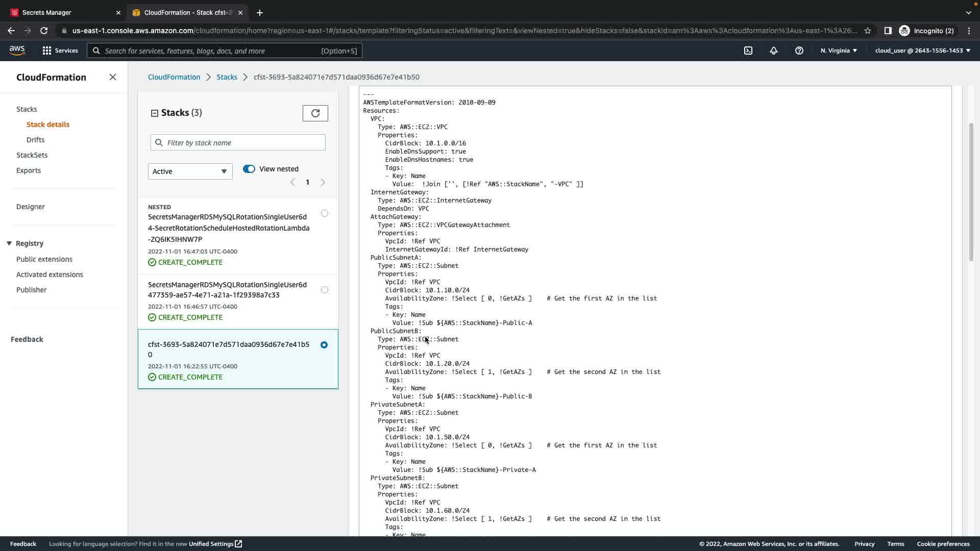This screenshot has height=551, width=980.
Task: Open AWS CloudShell icon in top bar
Action: pos(748,51)
